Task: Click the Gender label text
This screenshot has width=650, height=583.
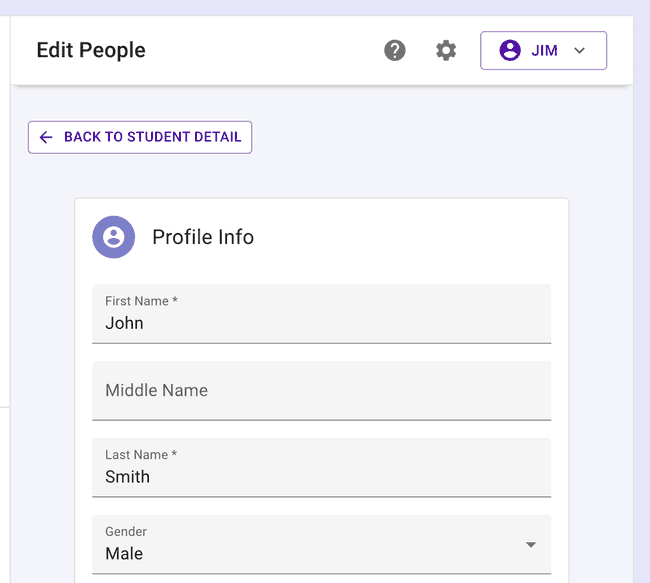Action: [126, 532]
